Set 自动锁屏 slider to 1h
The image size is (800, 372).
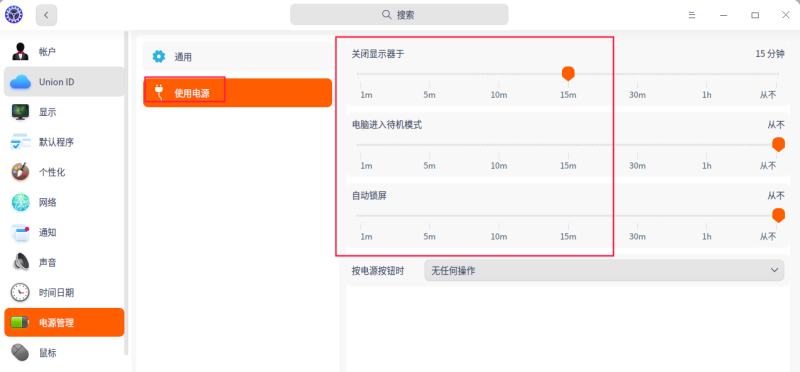[707, 236]
